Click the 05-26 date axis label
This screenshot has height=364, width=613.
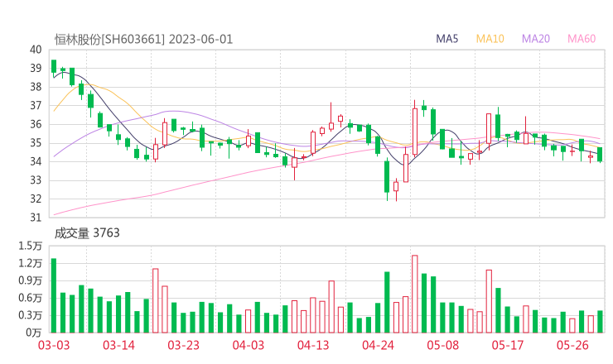point(572,345)
